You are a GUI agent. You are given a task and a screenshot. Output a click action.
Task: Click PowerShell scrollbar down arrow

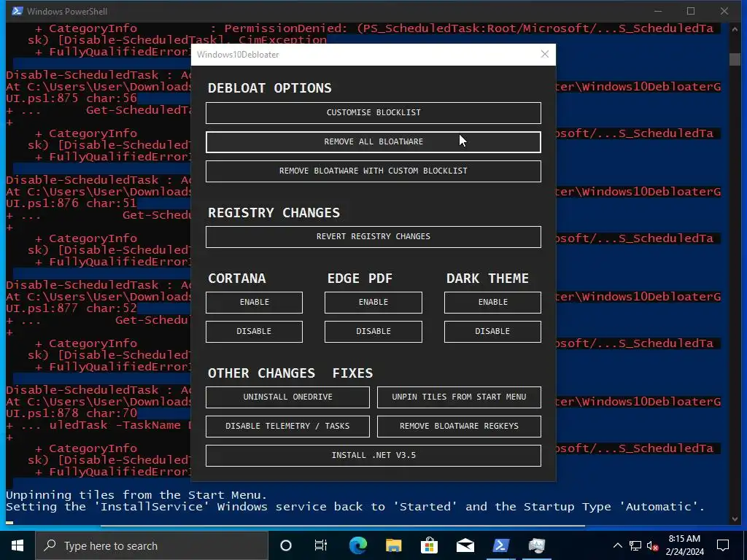734,518
